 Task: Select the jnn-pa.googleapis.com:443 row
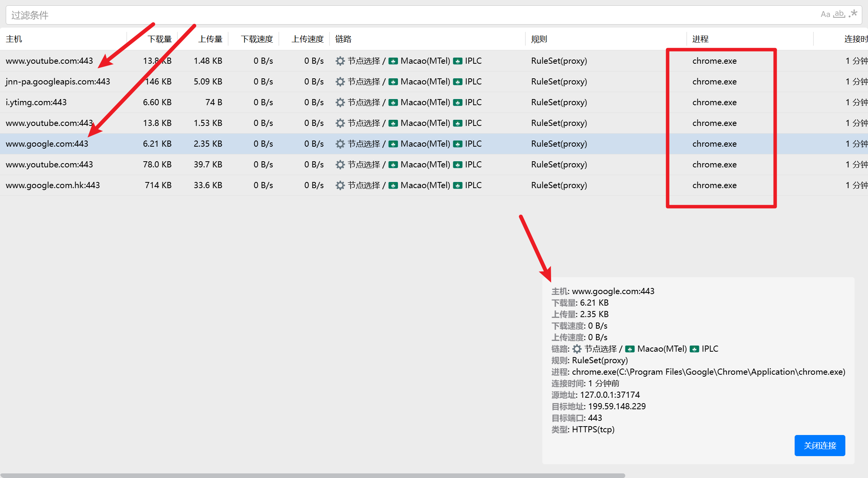point(434,81)
